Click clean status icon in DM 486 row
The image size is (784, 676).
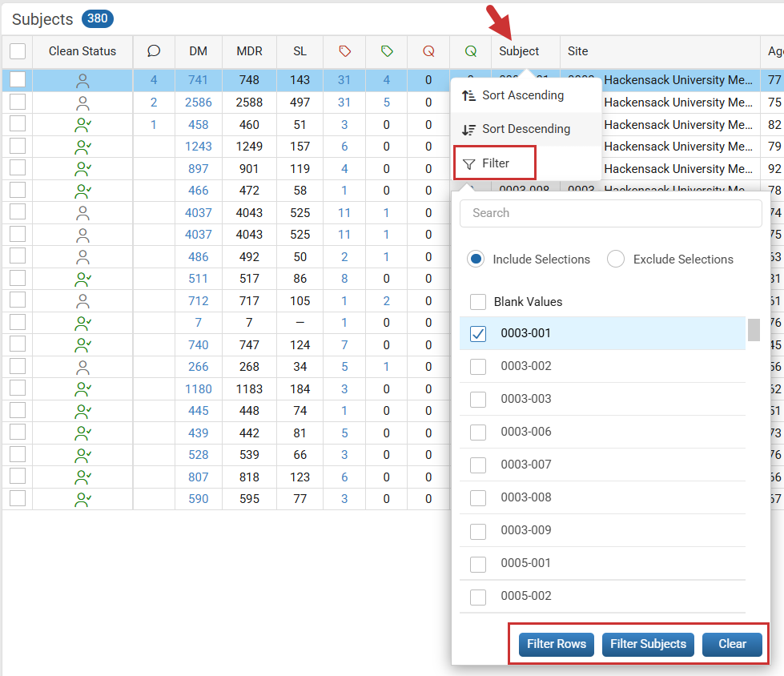click(82, 257)
